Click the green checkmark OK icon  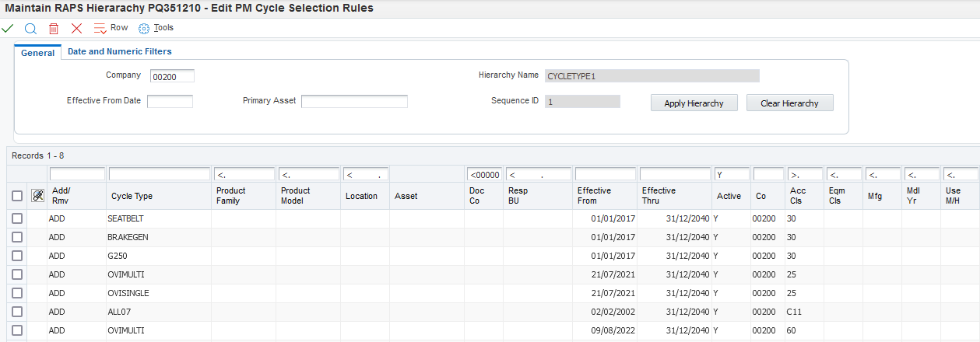click(x=8, y=28)
